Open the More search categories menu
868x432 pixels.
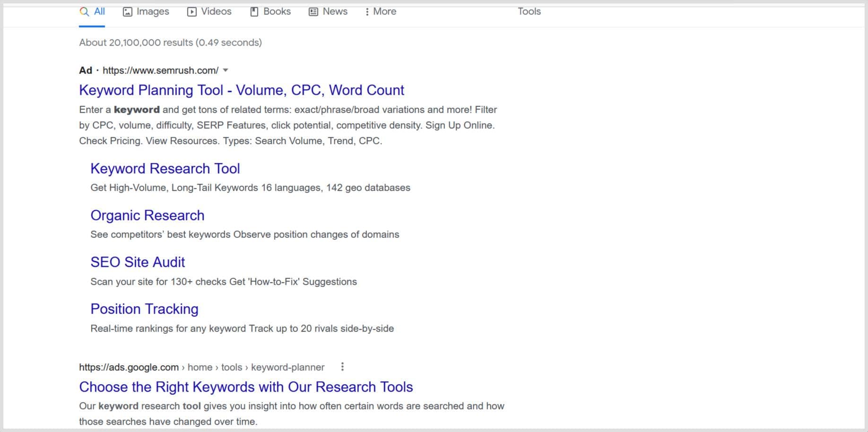(381, 11)
